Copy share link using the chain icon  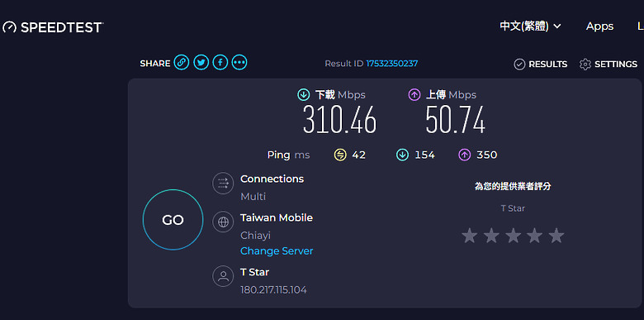point(182,63)
